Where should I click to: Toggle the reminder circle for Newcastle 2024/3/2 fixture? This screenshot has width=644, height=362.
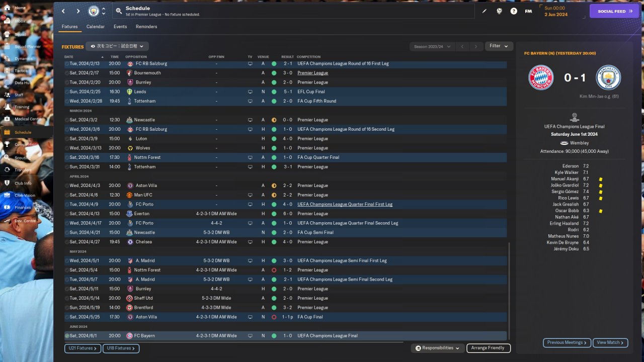coord(67,120)
